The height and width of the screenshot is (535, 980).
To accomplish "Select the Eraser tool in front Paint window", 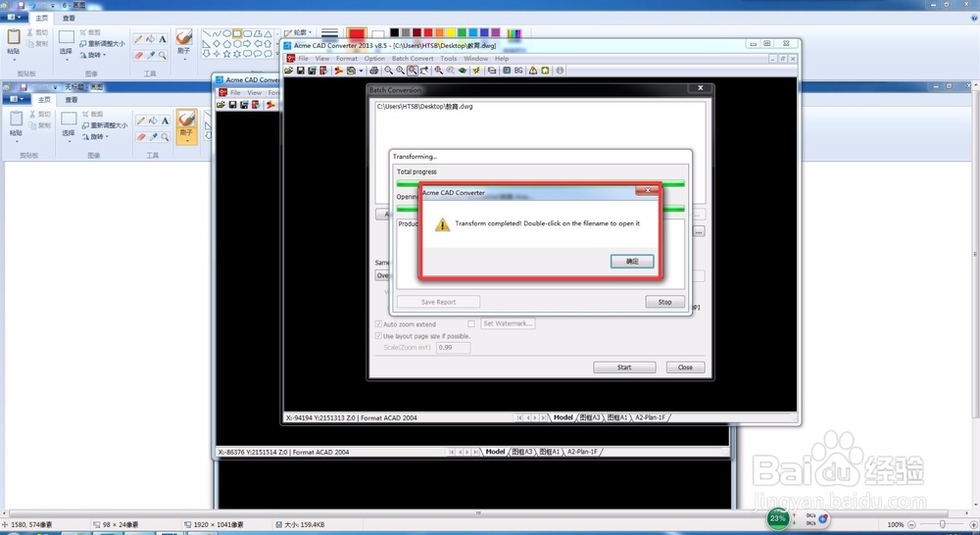I will click(x=138, y=55).
